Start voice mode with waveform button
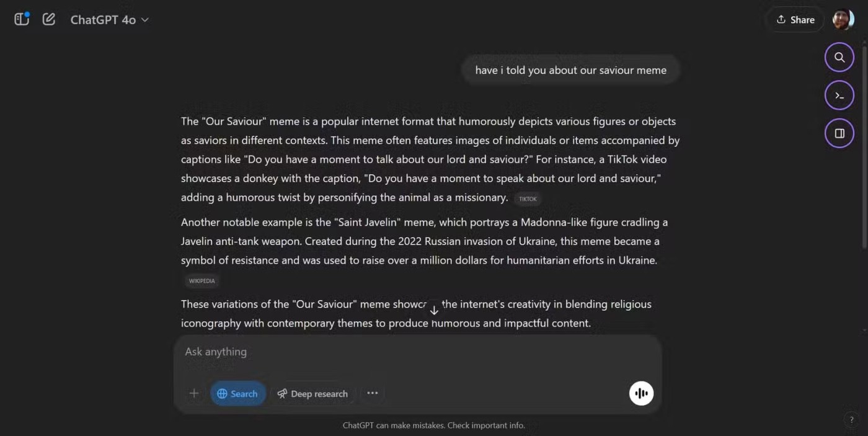 641,393
